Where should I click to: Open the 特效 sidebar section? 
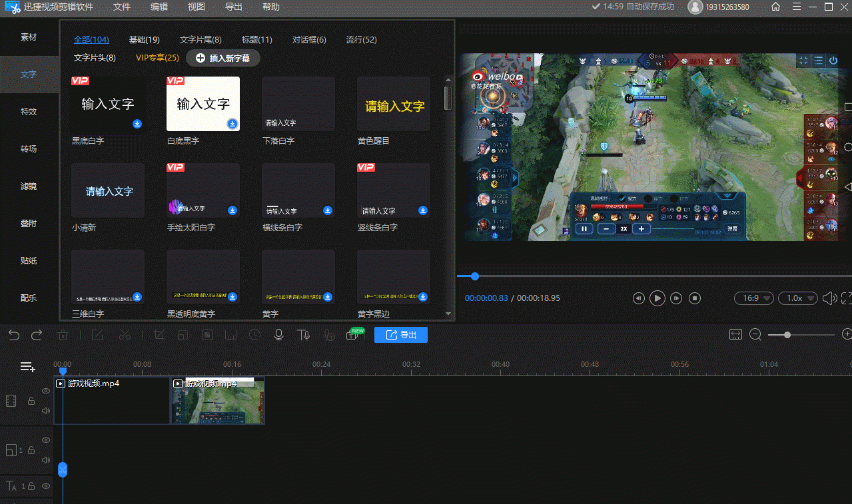click(29, 112)
